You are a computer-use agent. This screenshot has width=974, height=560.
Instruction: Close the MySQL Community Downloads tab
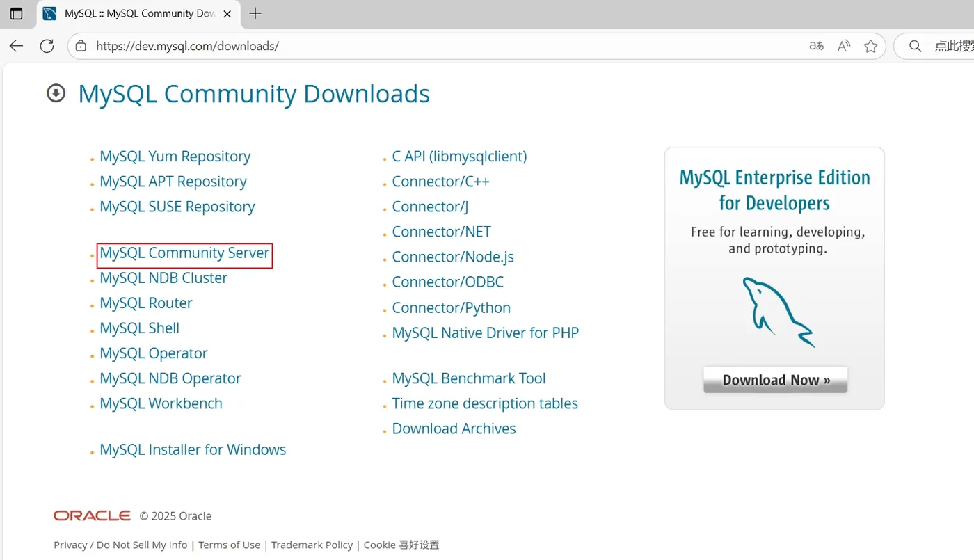pyautogui.click(x=227, y=13)
